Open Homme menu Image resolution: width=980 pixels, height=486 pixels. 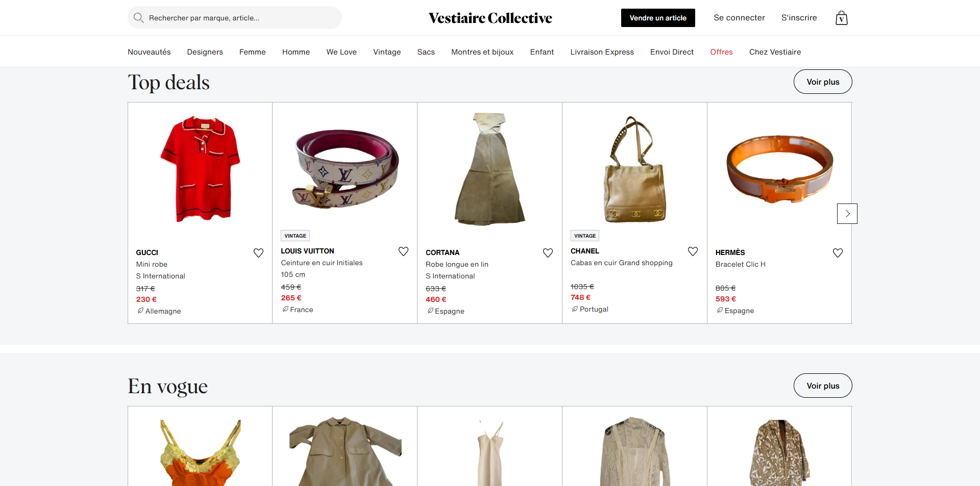(296, 52)
